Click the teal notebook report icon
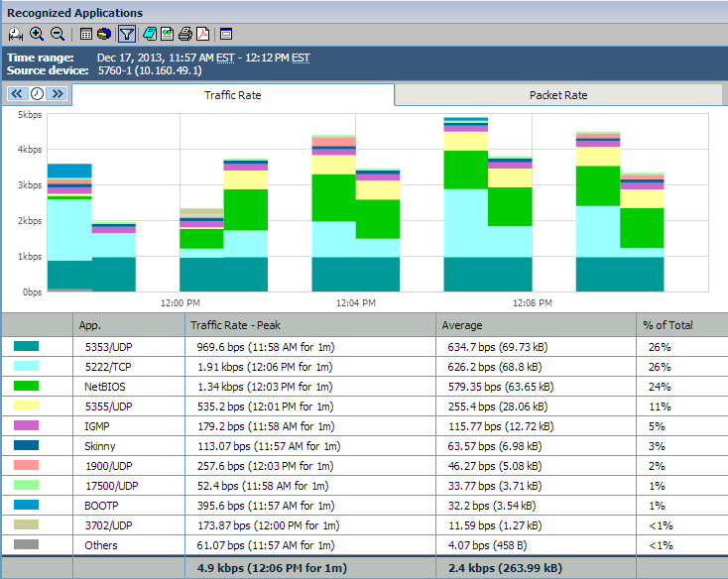Screen dimensions: 728x579 click(149, 34)
